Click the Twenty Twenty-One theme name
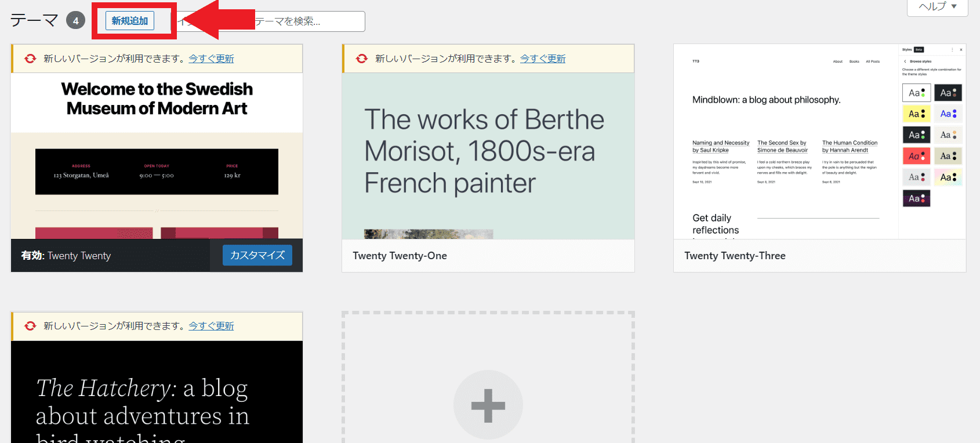The width and height of the screenshot is (980, 443). pyautogui.click(x=400, y=256)
